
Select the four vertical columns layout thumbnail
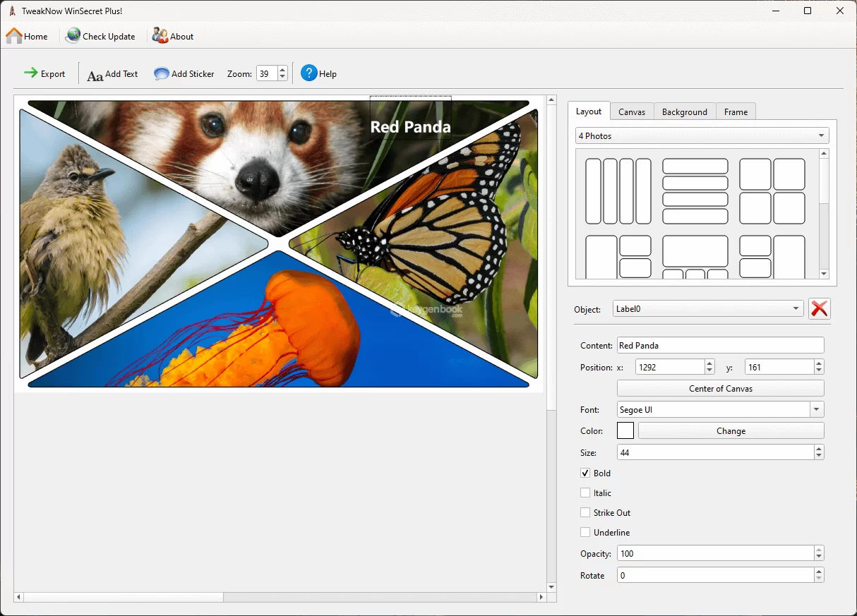(x=618, y=191)
